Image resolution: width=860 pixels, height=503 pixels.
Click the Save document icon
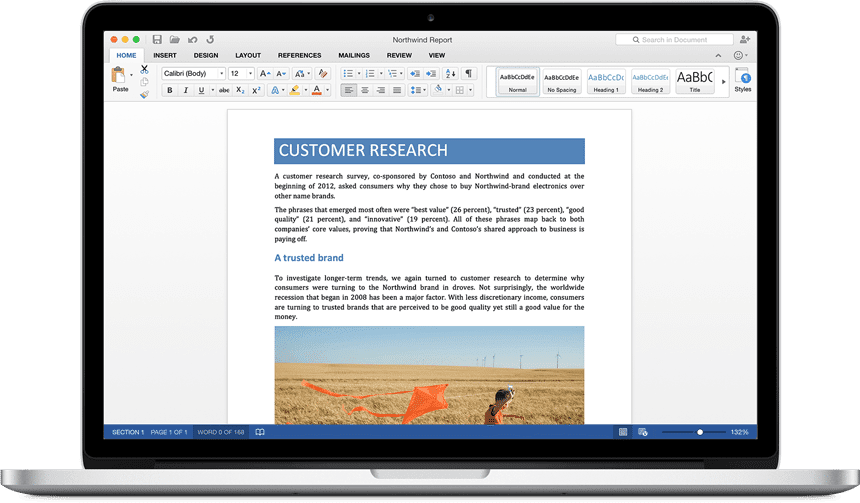click(158, 40)
